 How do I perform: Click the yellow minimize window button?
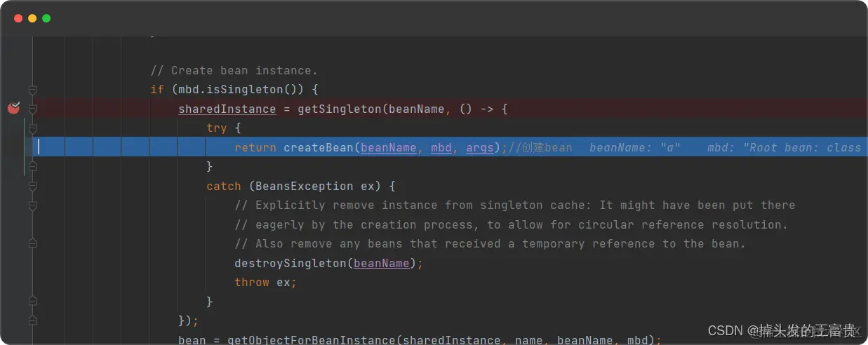point(32,18)
